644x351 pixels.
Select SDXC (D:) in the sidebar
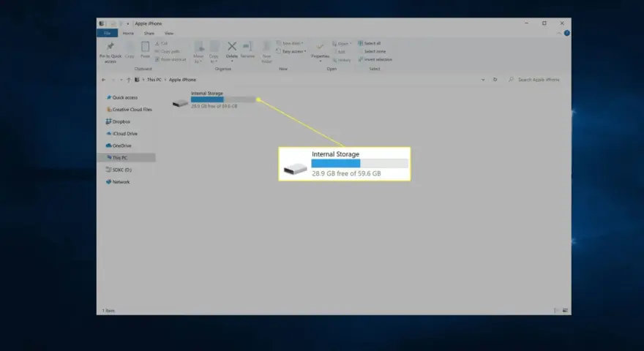point(119,170)
